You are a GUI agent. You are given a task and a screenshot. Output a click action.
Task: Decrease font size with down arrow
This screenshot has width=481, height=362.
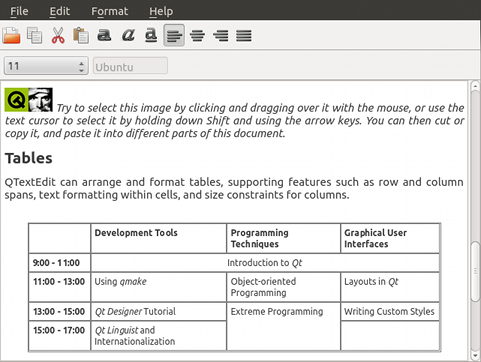coord(81,70)
